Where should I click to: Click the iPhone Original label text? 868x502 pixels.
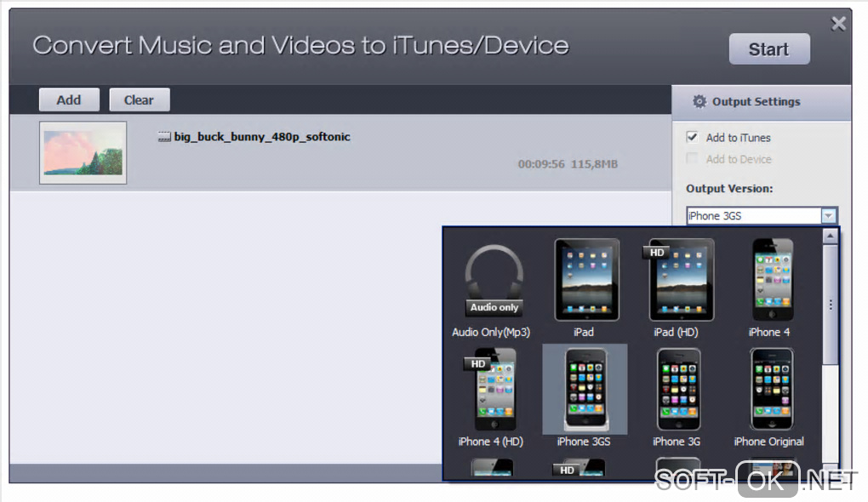point(769,442)
